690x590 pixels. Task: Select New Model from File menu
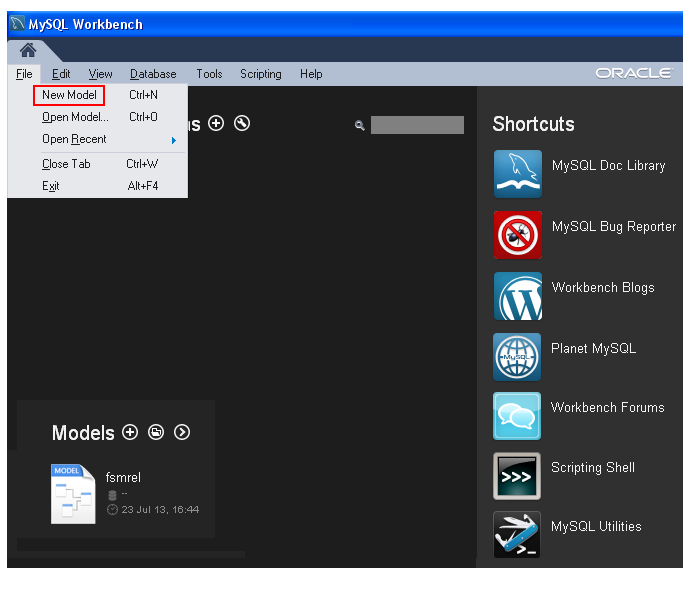click(x=69, y=95)
